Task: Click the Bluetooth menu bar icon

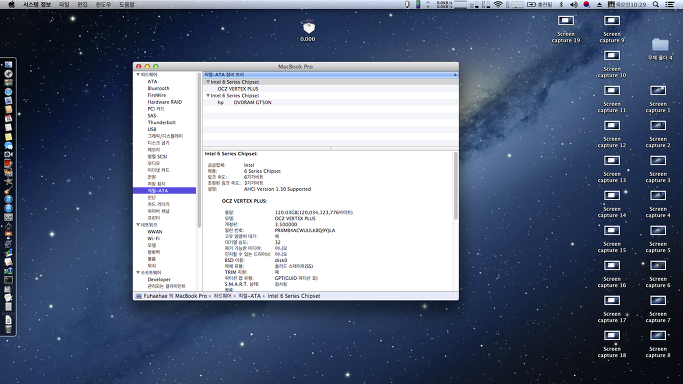Action: [x=561, y=4]
